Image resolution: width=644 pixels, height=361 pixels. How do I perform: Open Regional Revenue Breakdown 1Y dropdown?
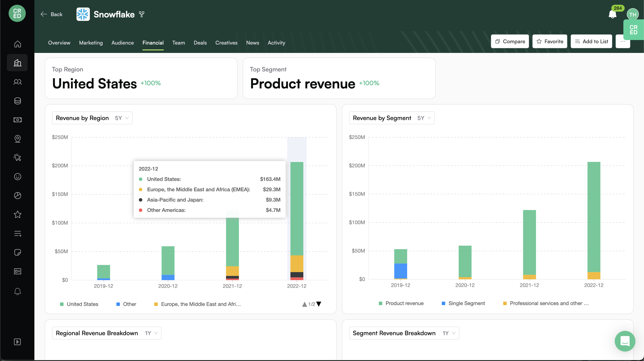click(107, 333)
